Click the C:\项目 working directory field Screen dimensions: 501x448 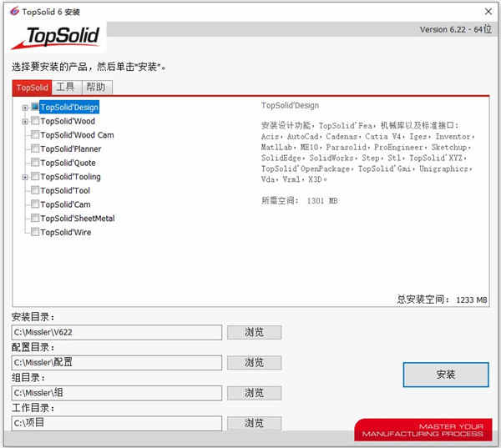[117, 423]
